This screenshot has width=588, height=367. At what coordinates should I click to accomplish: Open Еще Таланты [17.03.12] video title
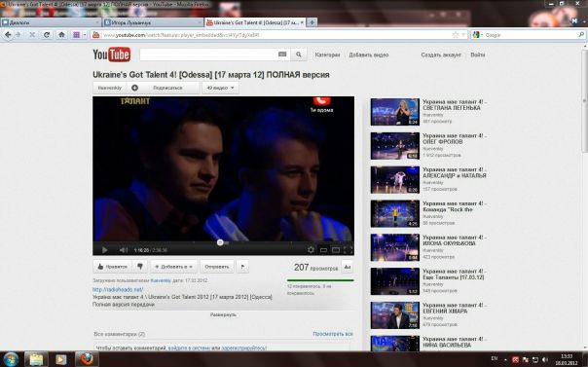(x=454, y=274)
